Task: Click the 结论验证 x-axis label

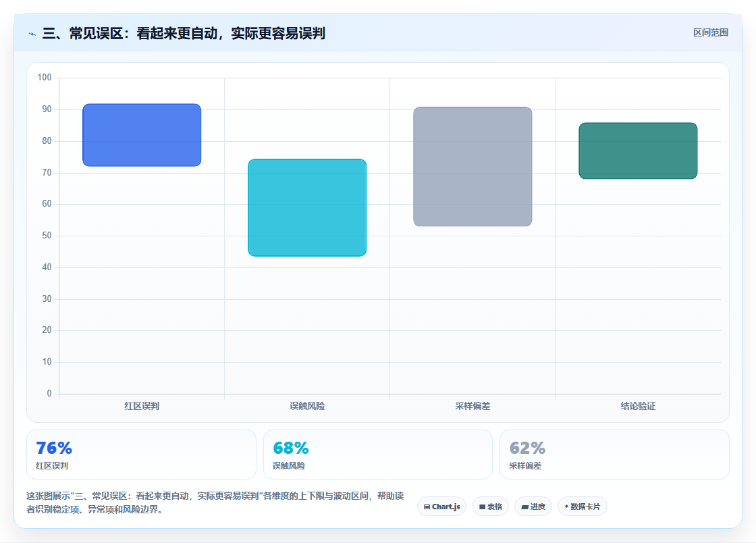Action: click(638, 406)
